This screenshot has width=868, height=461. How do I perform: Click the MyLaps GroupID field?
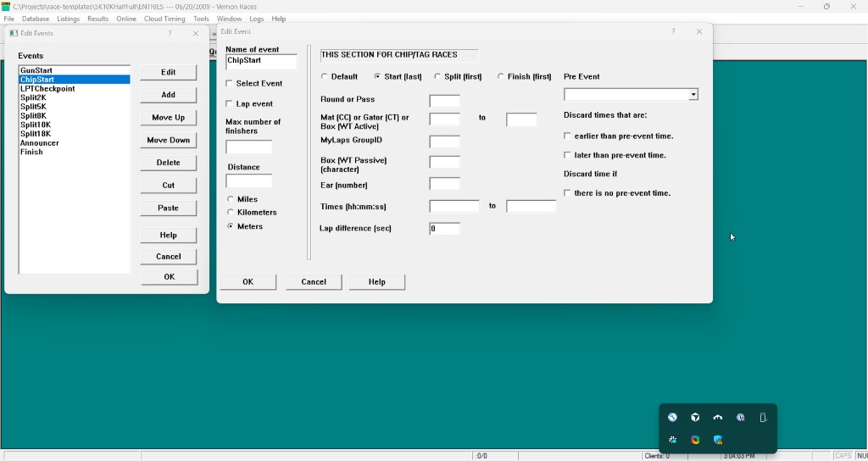coord(444,142)
